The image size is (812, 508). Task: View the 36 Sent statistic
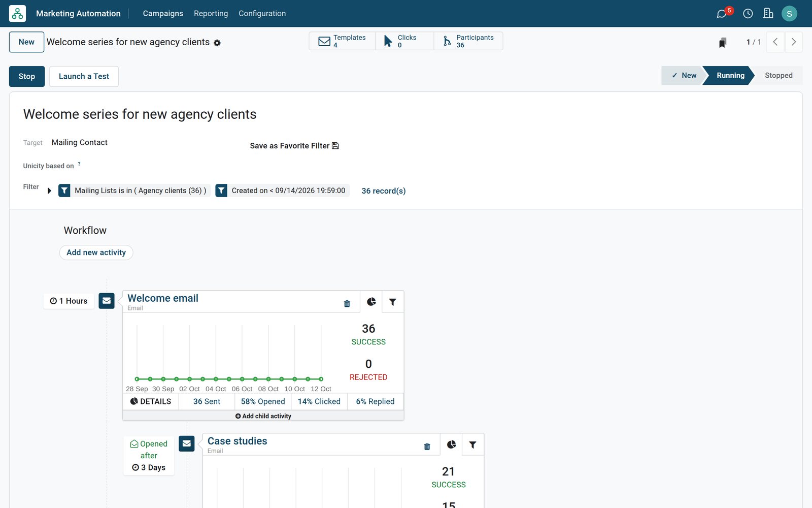pyautogui.click(x=207, y=401)
